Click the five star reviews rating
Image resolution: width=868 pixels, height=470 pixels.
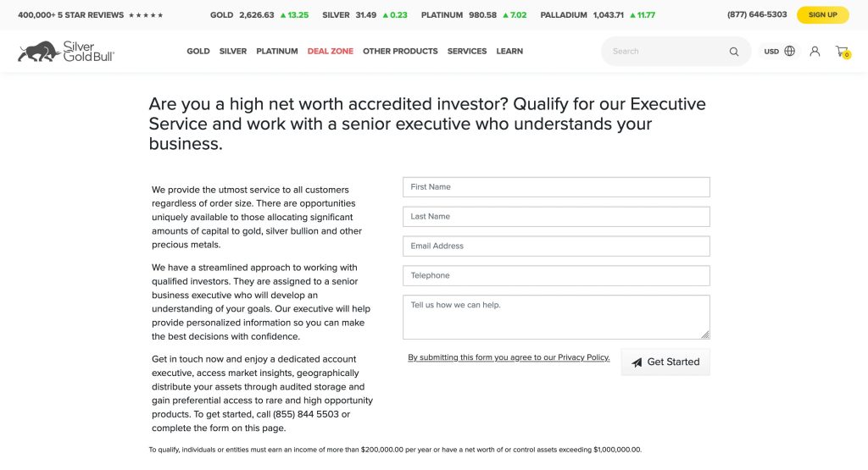(145, 15)
